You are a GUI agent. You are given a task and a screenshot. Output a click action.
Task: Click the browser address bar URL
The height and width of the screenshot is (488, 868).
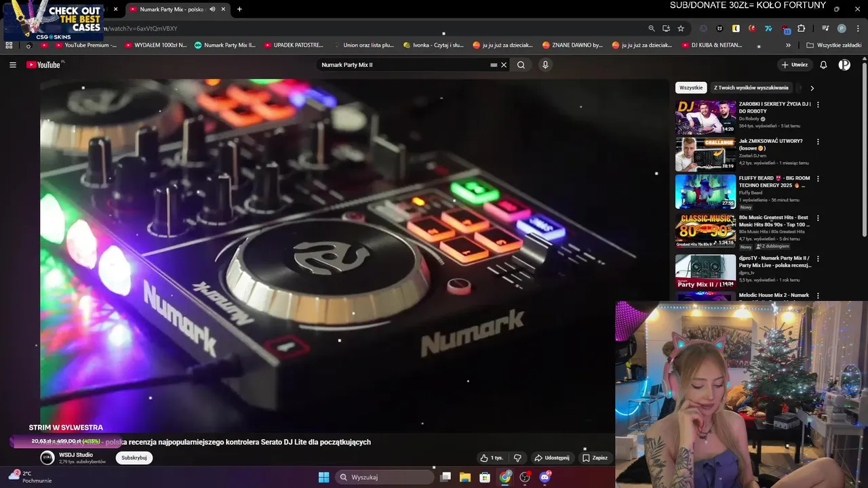pyautogui.click(x=139, y=28)
